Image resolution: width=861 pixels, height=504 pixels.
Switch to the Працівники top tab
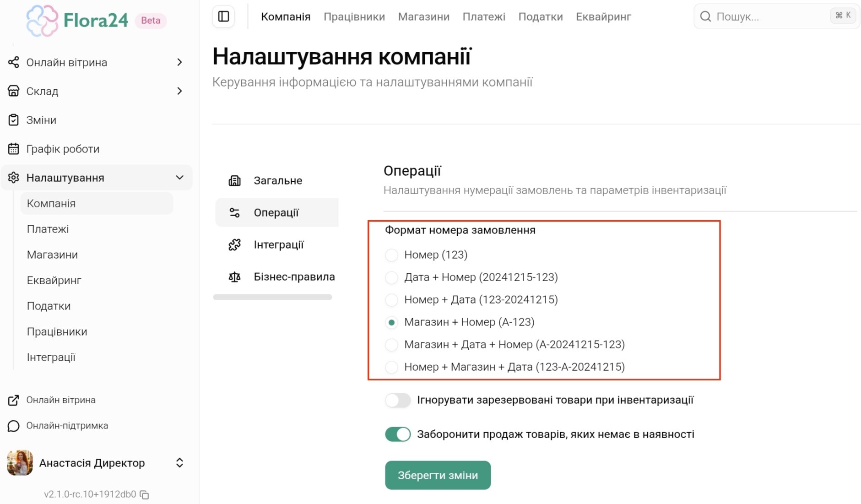(x=354, y=17)
